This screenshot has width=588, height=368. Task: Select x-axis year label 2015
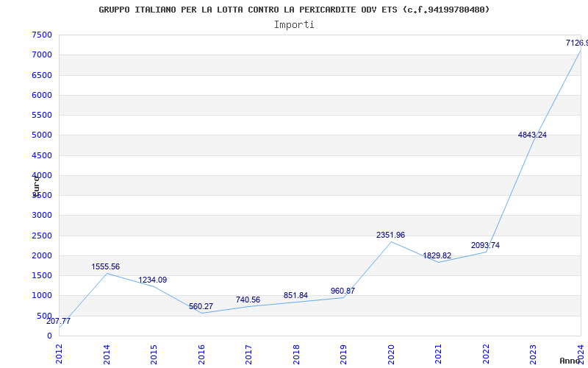tap(154, 354)
